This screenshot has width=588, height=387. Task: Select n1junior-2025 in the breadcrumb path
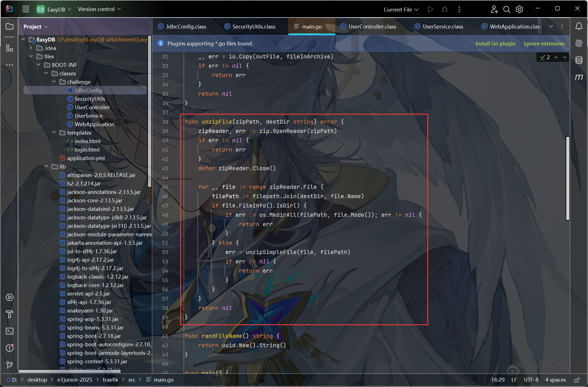[x=75, y=380]
